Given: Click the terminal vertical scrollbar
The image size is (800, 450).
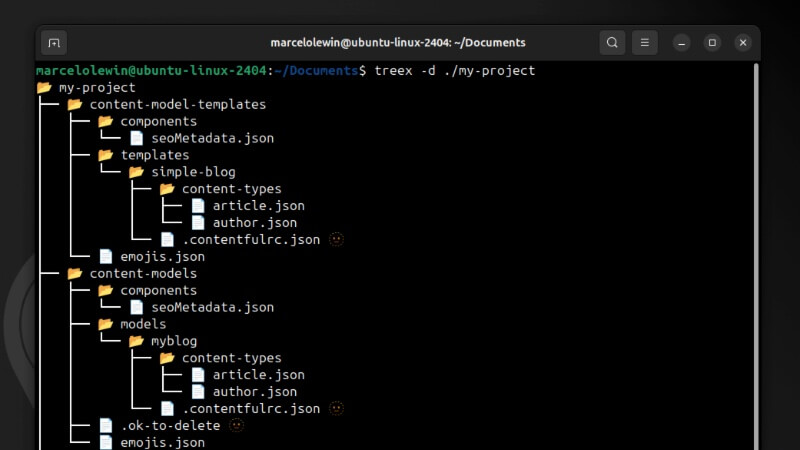Looking at the screenshot, I should click(755, 250).
